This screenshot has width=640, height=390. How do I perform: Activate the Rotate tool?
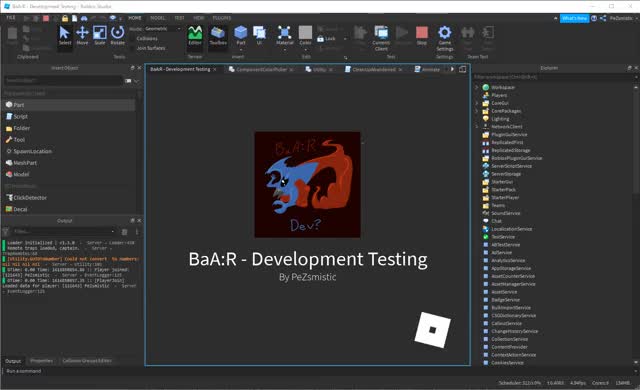click(118, 35)
